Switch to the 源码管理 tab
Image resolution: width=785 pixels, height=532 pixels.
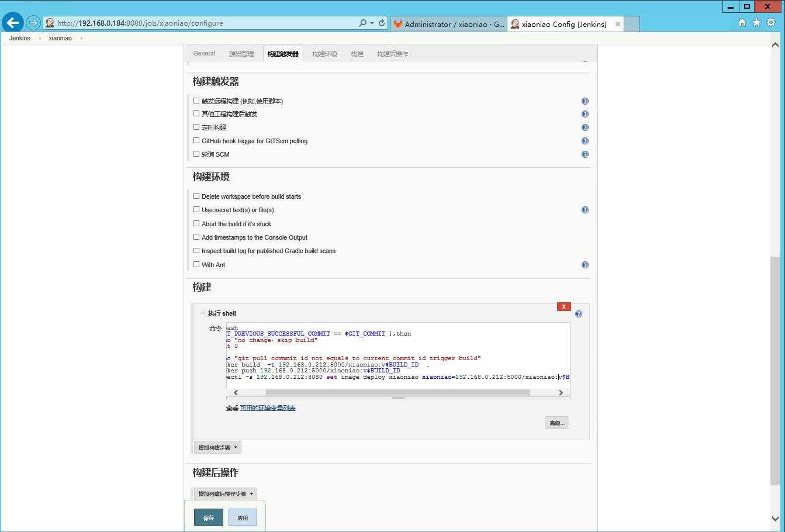pos(241,53)
